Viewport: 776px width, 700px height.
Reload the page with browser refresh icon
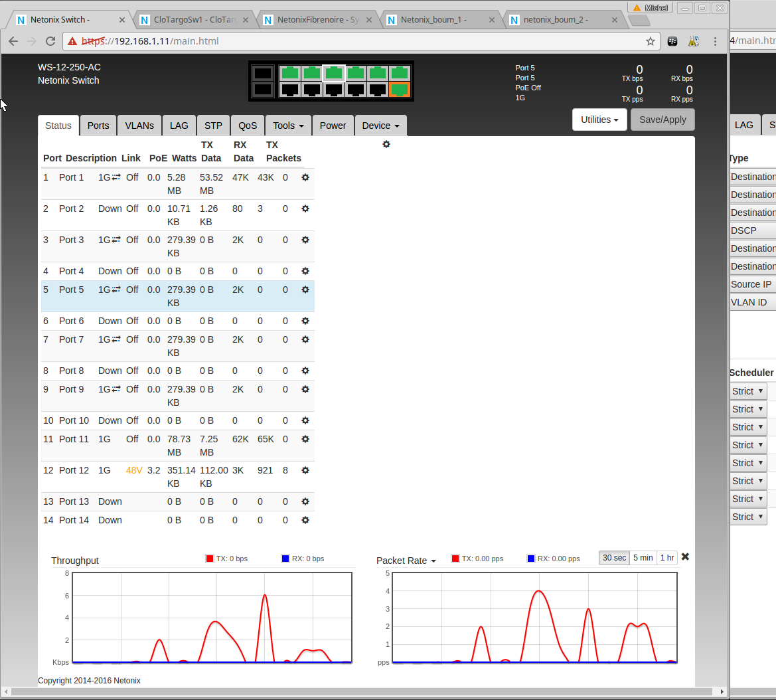(x=50, y=41)
